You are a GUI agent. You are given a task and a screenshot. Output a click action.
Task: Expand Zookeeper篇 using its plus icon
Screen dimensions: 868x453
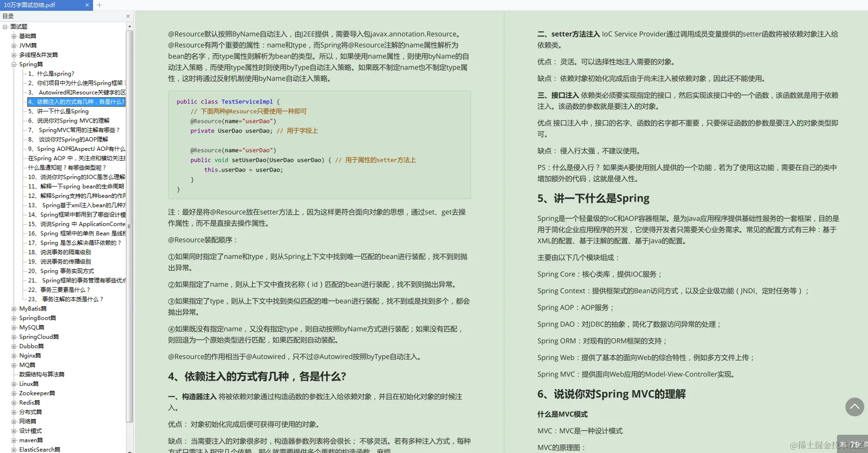pos(14,393)
